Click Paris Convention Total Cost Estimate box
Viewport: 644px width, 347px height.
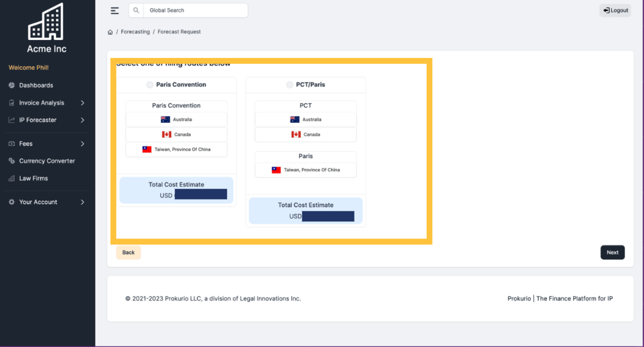176,190
